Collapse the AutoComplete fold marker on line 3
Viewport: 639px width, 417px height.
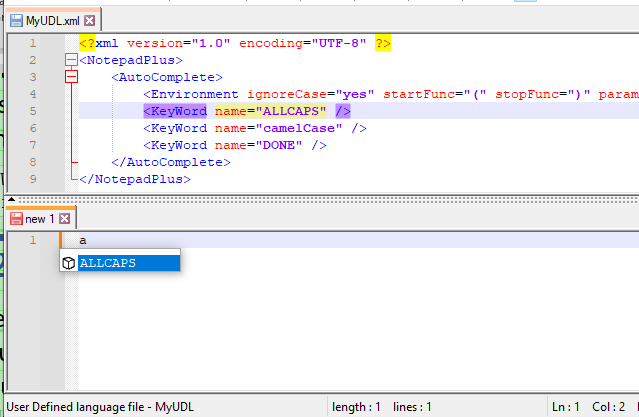click(71, 77)
